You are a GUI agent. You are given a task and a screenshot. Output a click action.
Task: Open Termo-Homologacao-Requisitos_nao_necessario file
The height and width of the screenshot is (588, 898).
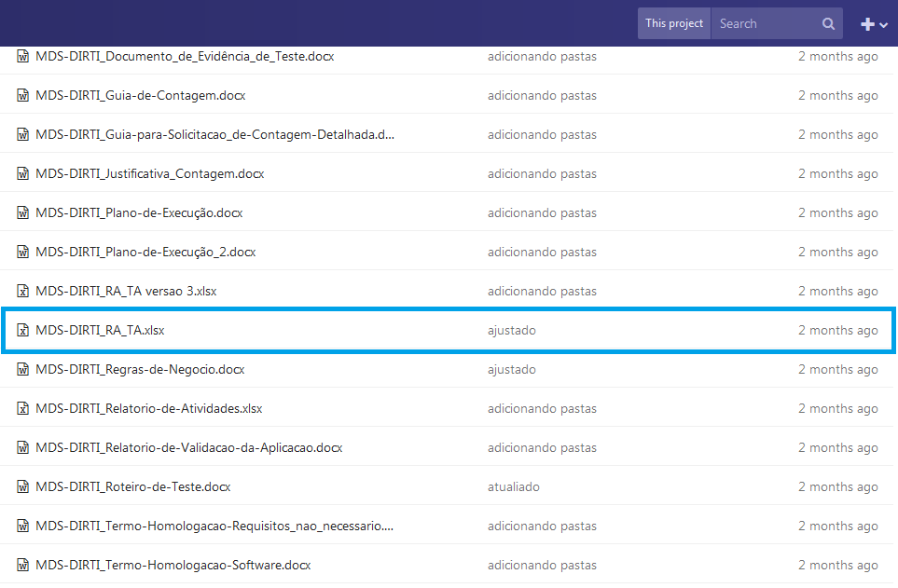coord(214,526)
